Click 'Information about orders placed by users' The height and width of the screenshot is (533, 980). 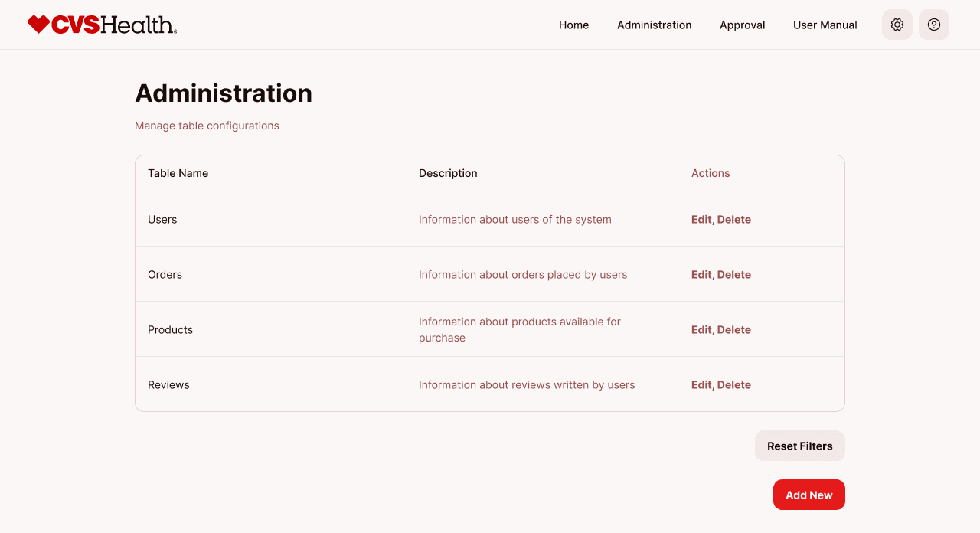coord(523,274)
